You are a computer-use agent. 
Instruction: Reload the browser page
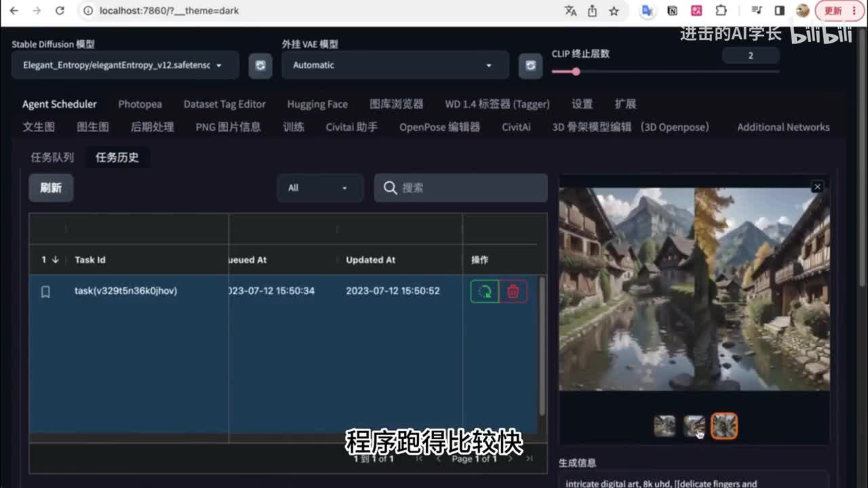(60, 11)
